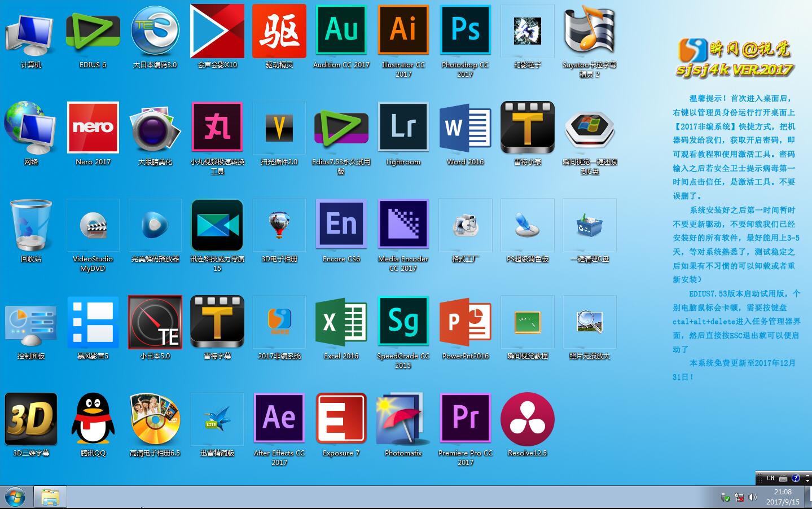Viewport: 812px width, 509px height.
Task: Launch 迅雷精简版 shortcut
Action: (217, 419)
